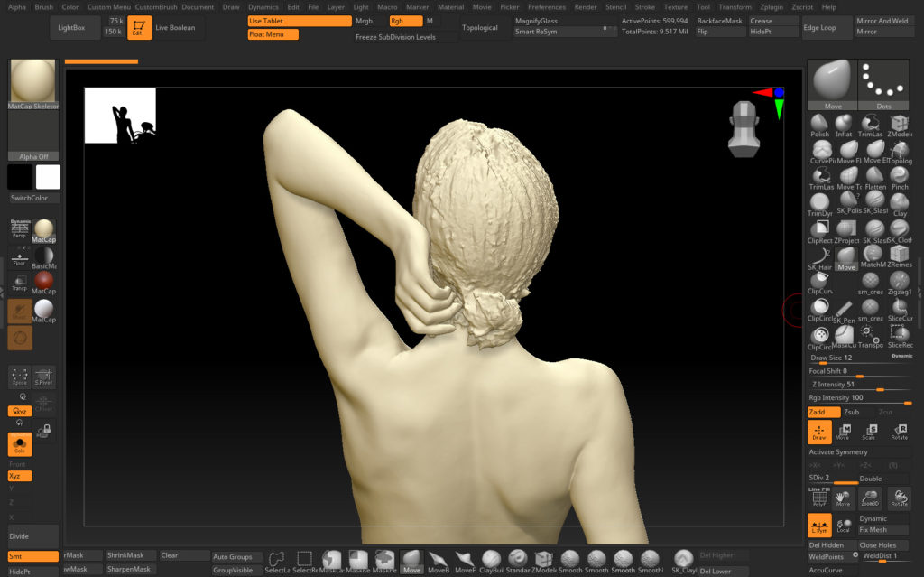This screenshot has width=924, height=577.
Task: Switch to Zsub sculpting mode
Action: click(x=852, y=412)
